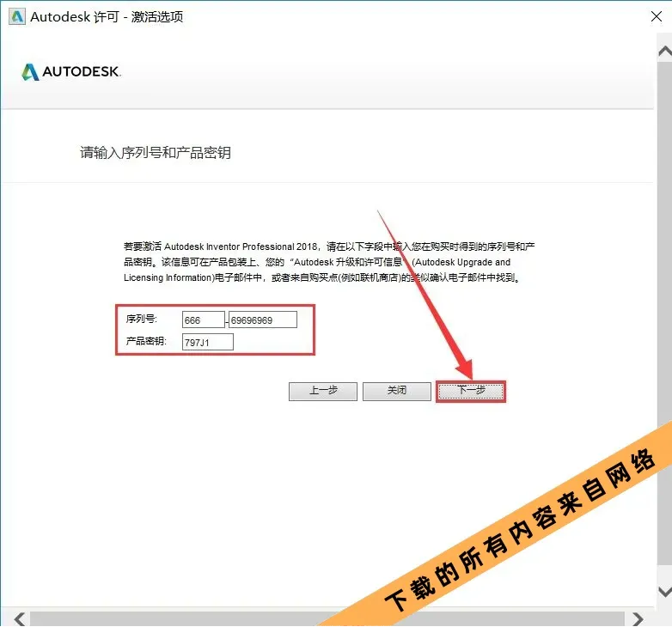
Task: Click the 关闭 (Close) button in the dialog
Action: 397,392
